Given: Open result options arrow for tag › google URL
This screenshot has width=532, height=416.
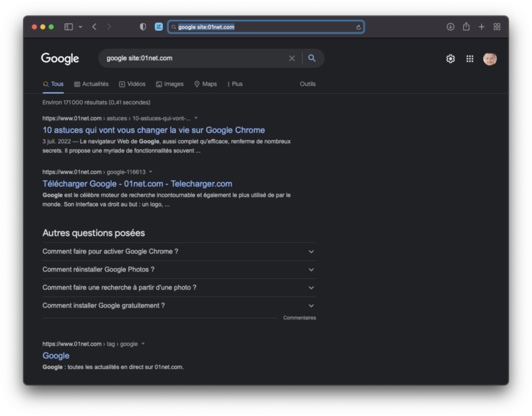Looking at the screenshot, I should (x=143, y=344).
